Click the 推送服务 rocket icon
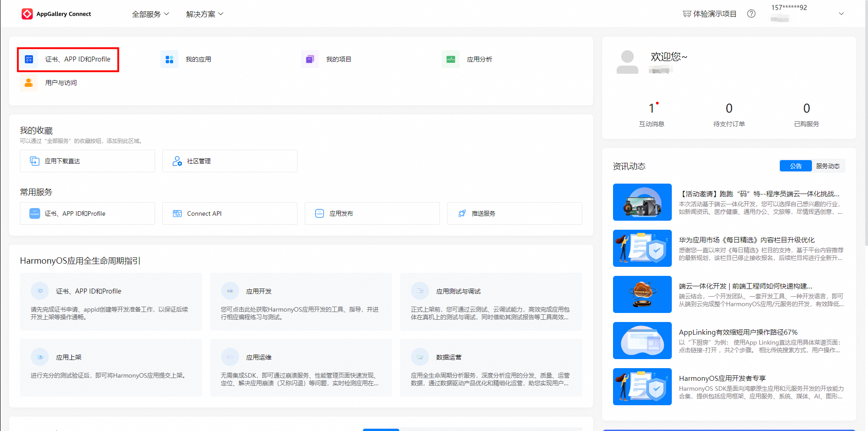The height and width of the screenshot is (431, 868). pos(462,213)
